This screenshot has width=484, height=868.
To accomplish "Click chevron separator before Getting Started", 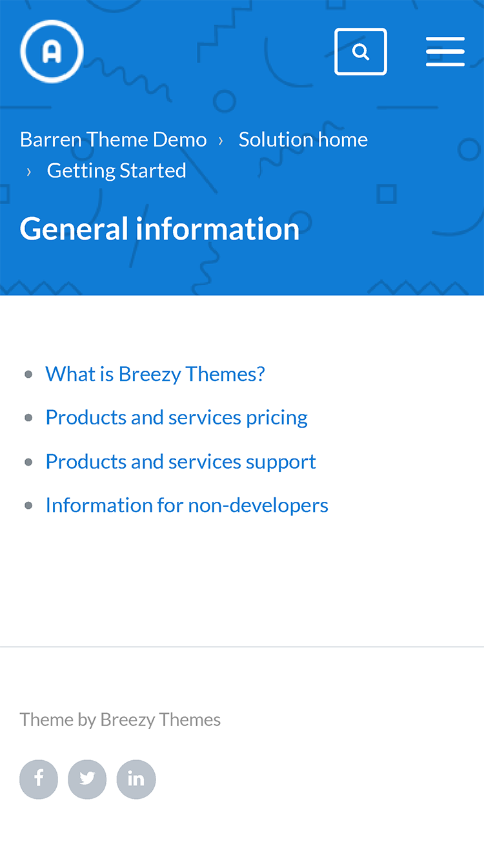I will (x=29, y=171).
